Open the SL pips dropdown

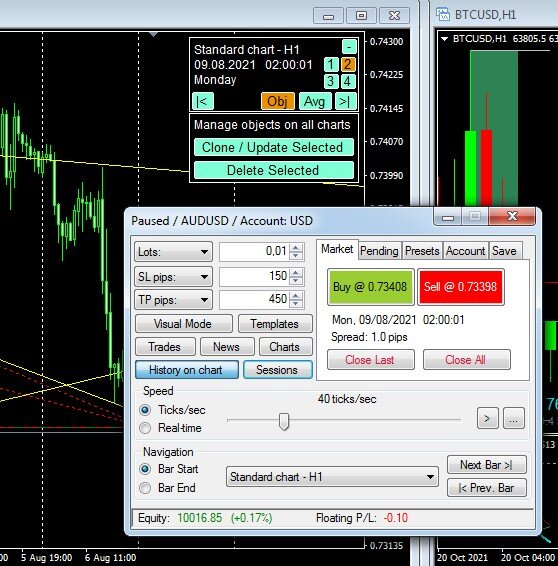[173, 277]
